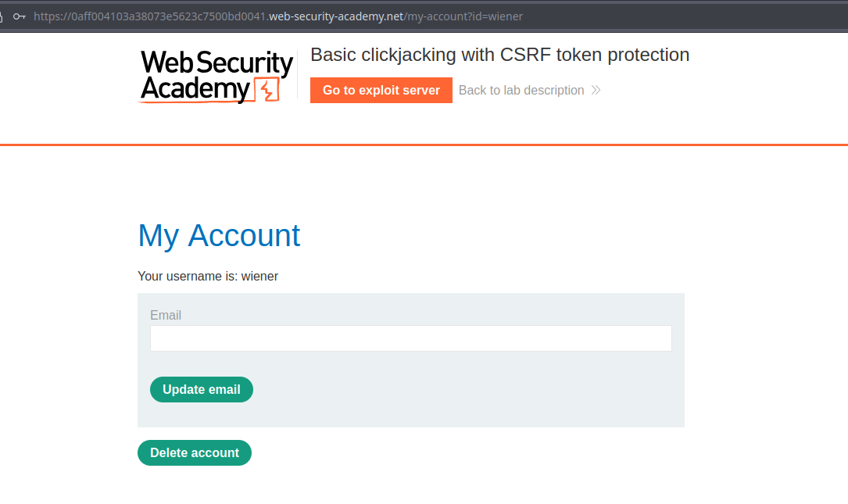
Task: Click the lab title about clickjacking
Action: click(x=499, y=55)
